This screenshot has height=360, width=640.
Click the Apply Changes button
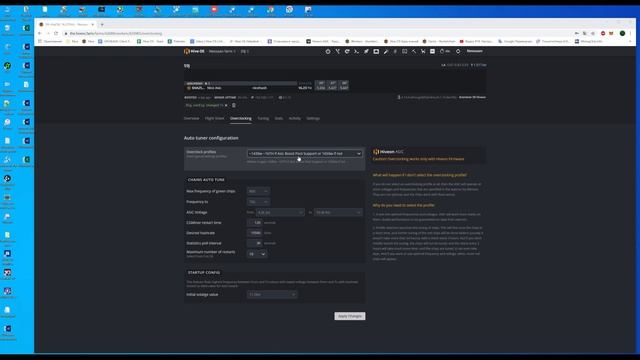point(350,316)
